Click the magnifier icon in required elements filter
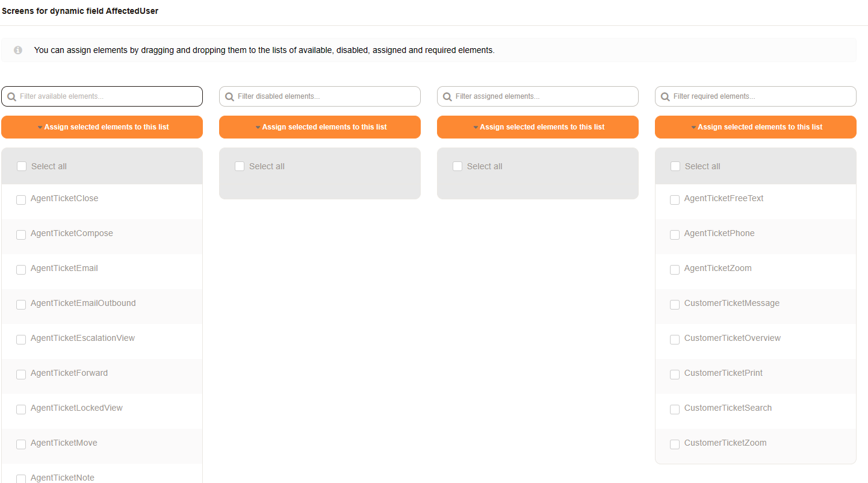The height and width of the screenshot is (483, 868). tap(665, 96)
